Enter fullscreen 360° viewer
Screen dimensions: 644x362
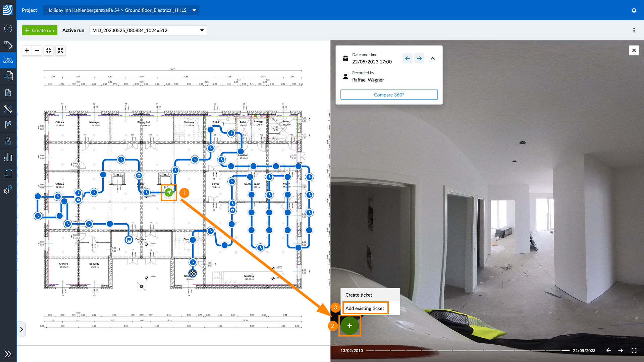(634, 350)
